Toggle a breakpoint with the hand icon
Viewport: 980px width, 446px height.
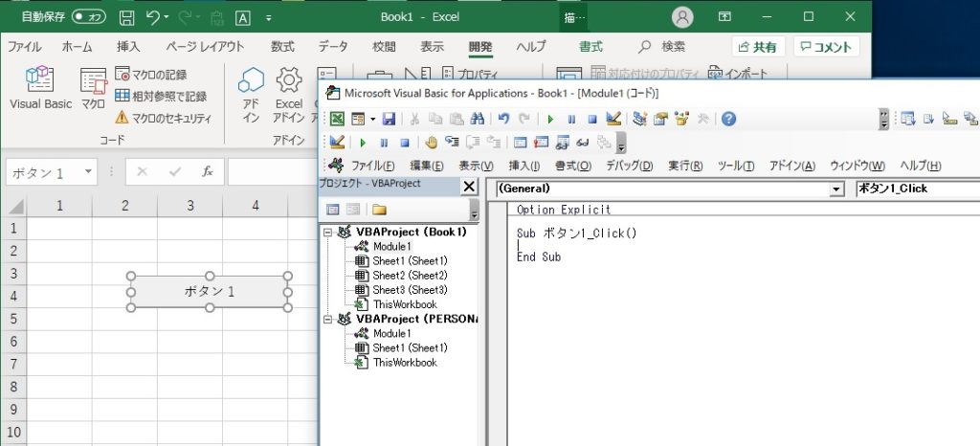(431, 143)
